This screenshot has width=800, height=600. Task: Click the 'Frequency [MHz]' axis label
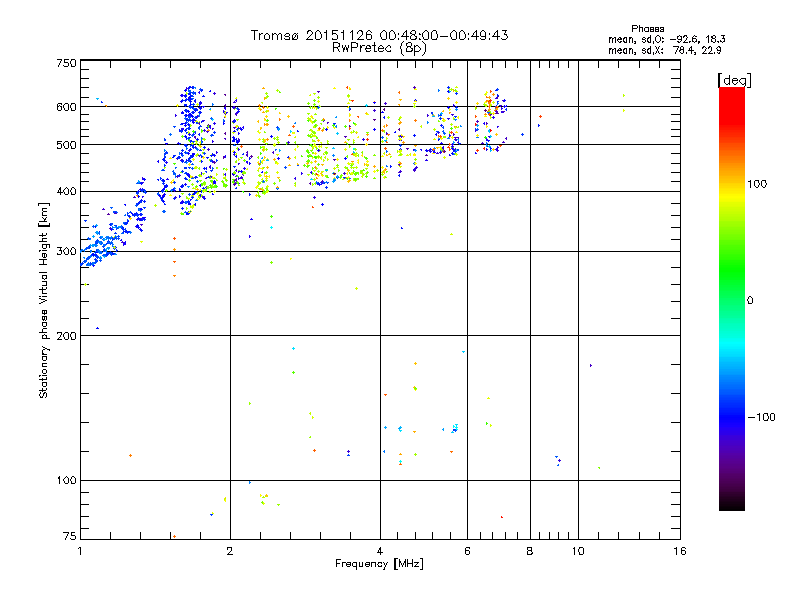point(379,564)
